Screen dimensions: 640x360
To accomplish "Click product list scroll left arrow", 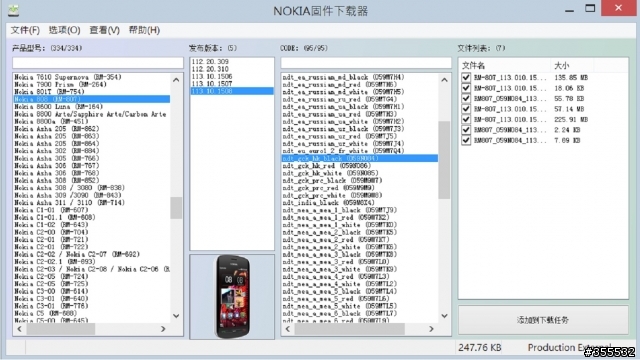I will click(20, 329).
